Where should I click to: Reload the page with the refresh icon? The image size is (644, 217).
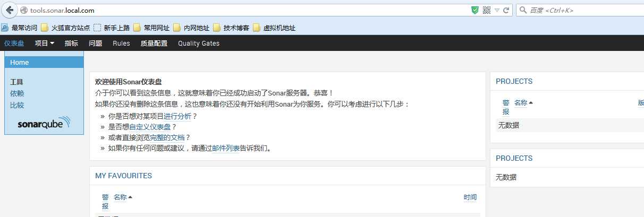coord(506,10)
